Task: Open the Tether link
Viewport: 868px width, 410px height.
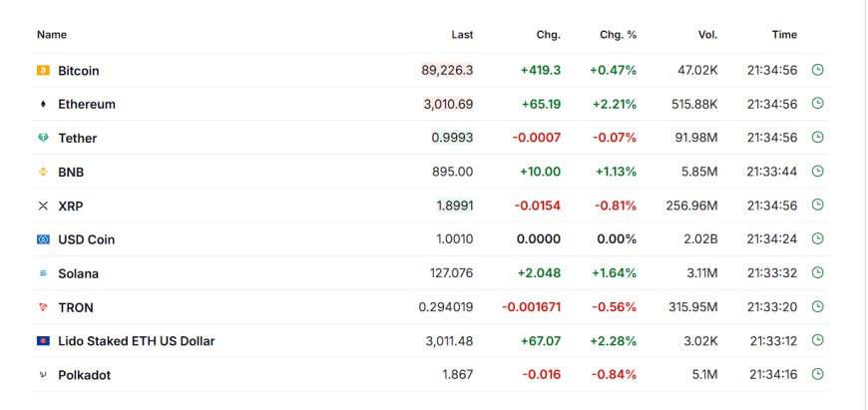Action: pyautogui.click(x=78, y=139)
